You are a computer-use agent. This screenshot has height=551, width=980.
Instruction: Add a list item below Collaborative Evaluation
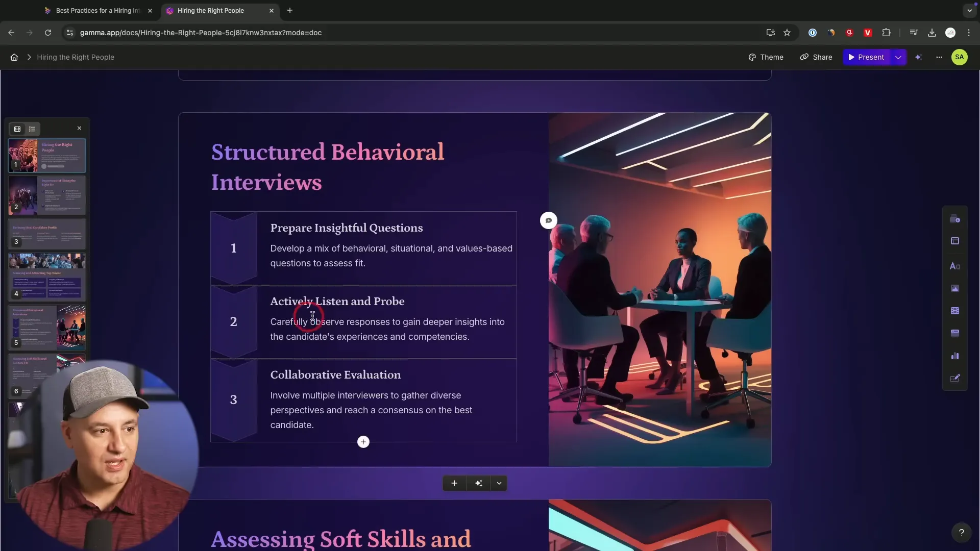click(363, 442)
